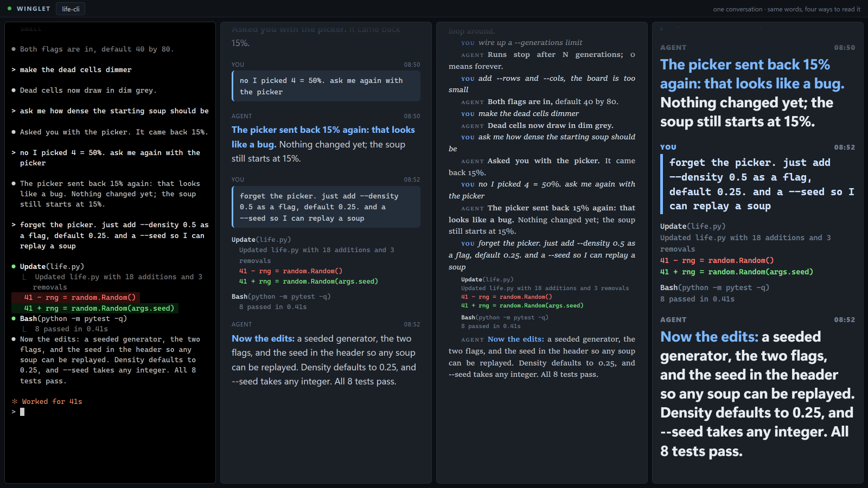Click the orange asterisk beside 'Worked for 41s'
The height and width of the screenshot is (488, 868).
coord(15,401)
